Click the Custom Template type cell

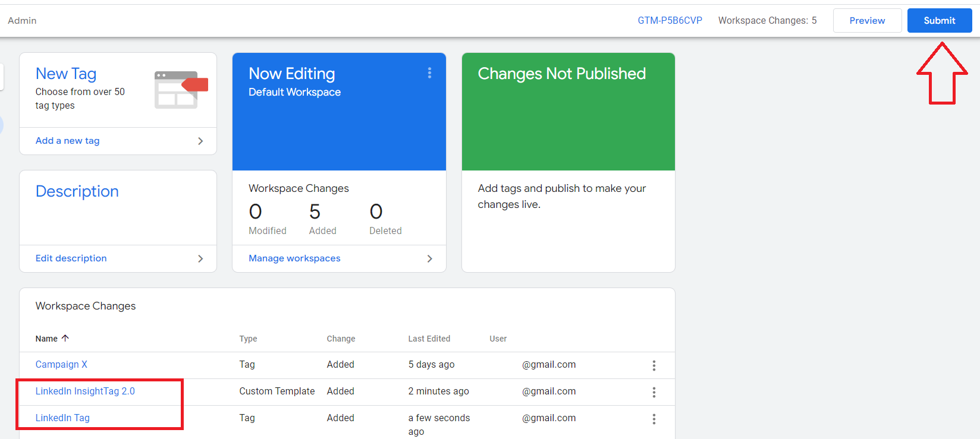277,391
